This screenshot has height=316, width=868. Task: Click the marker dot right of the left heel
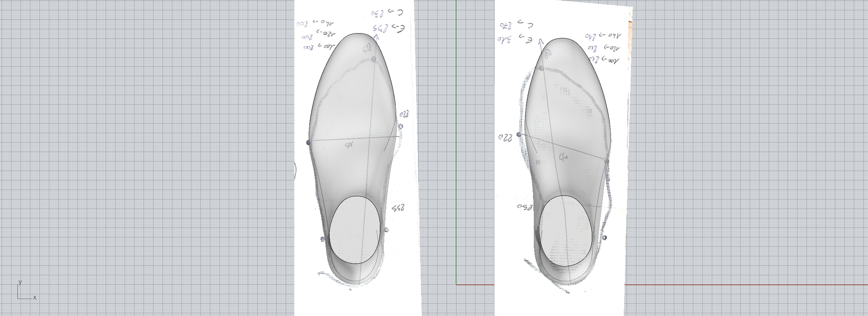click(386, 230)
